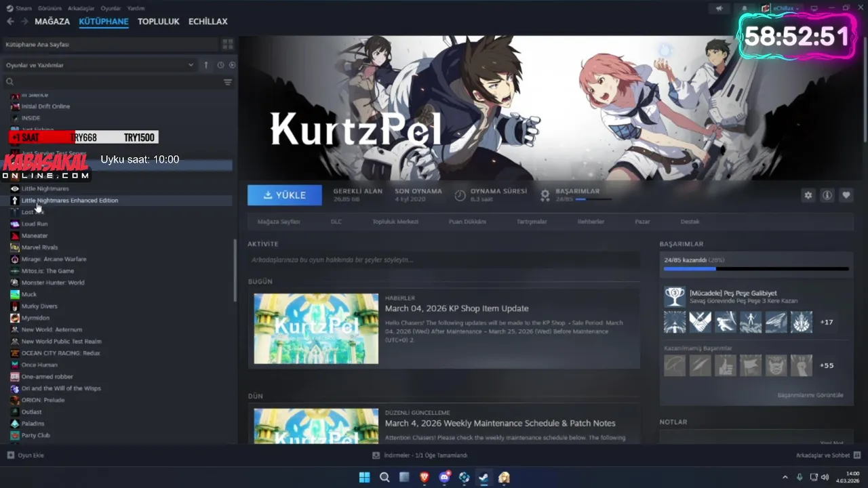Select the Muck game icon
868x488 pixels.
[15, 294]
